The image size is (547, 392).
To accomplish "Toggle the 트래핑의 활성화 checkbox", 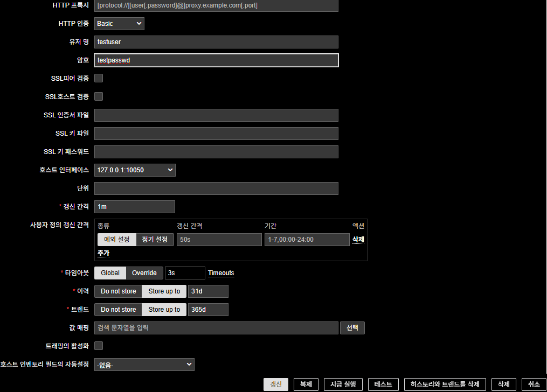I will 99,346.
